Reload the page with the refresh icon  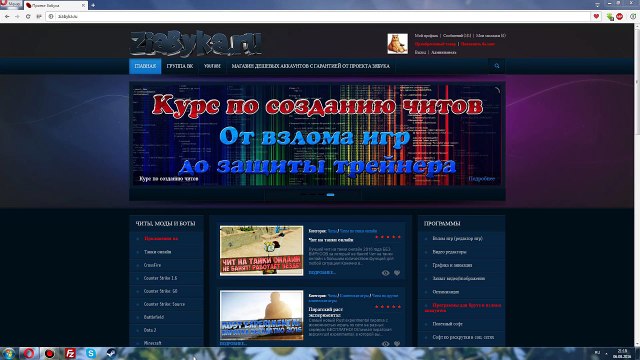(x=28, y=16)
